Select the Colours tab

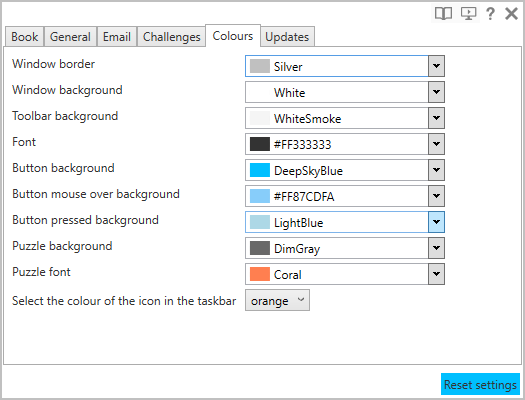tap(233, 35)
